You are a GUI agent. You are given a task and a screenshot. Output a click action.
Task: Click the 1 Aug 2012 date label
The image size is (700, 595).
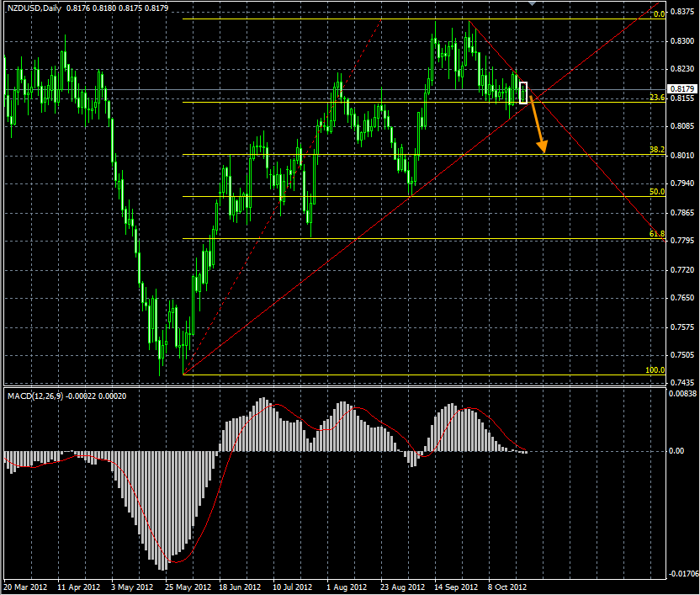point(347,587)
